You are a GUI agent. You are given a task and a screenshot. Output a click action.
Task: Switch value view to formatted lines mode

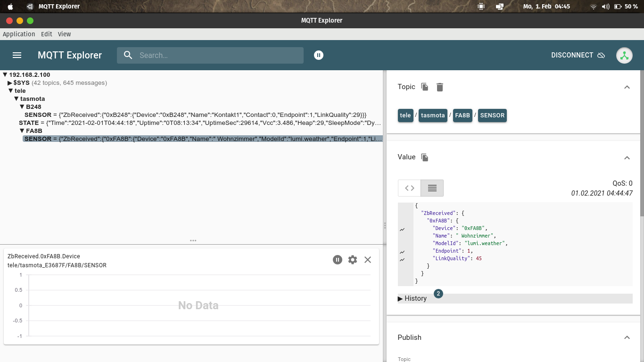point(432,188)
